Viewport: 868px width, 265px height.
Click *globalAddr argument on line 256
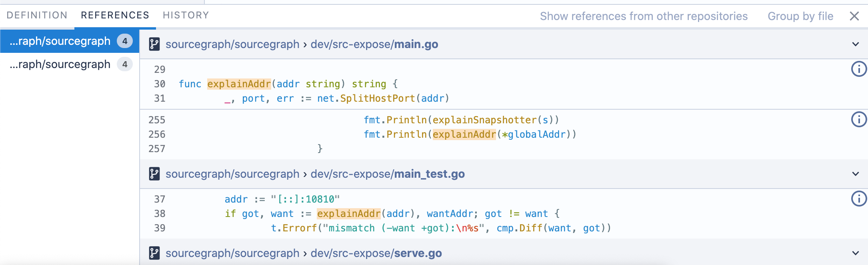[x=534, y=135]
